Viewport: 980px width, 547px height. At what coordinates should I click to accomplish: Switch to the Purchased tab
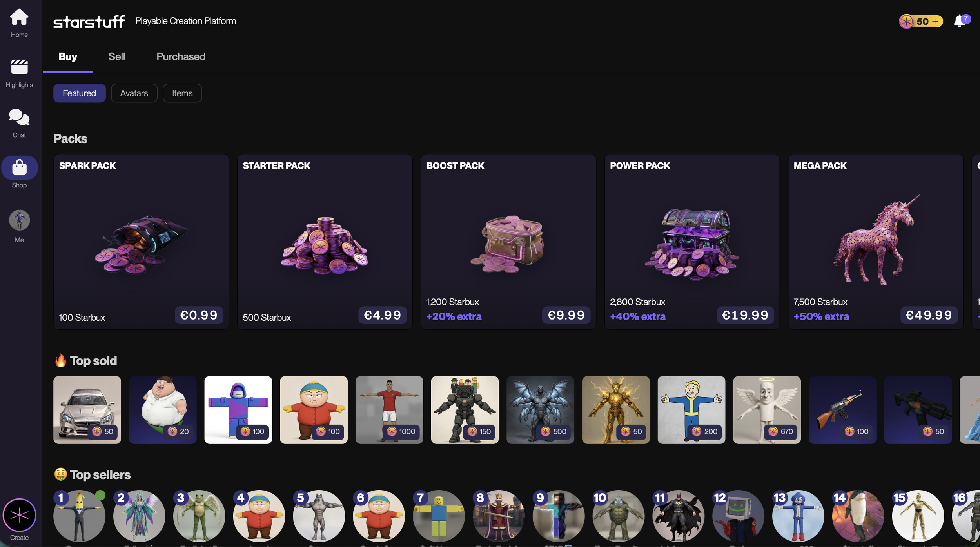(181, 57)
